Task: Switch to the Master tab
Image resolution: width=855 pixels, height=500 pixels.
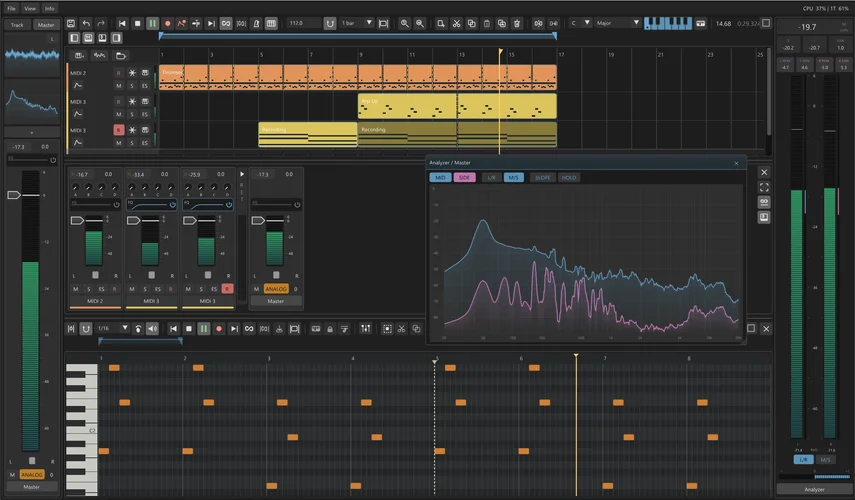Action: (46, 25)
